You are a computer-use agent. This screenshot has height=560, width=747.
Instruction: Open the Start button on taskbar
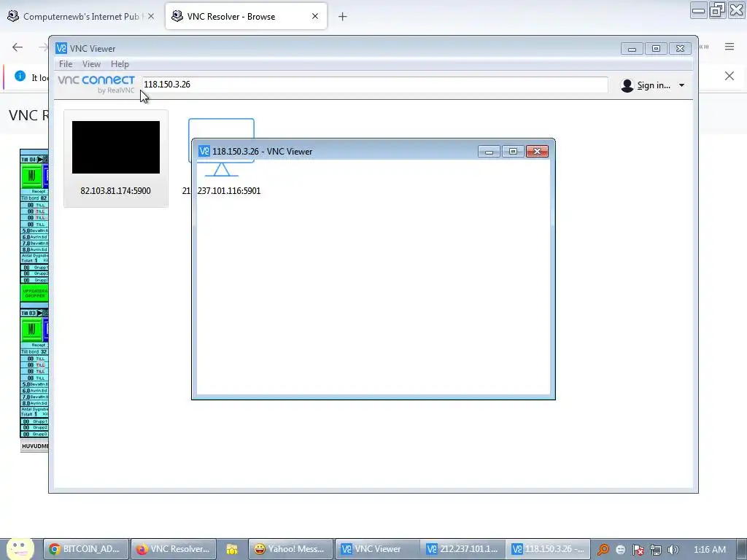(20, 548)
